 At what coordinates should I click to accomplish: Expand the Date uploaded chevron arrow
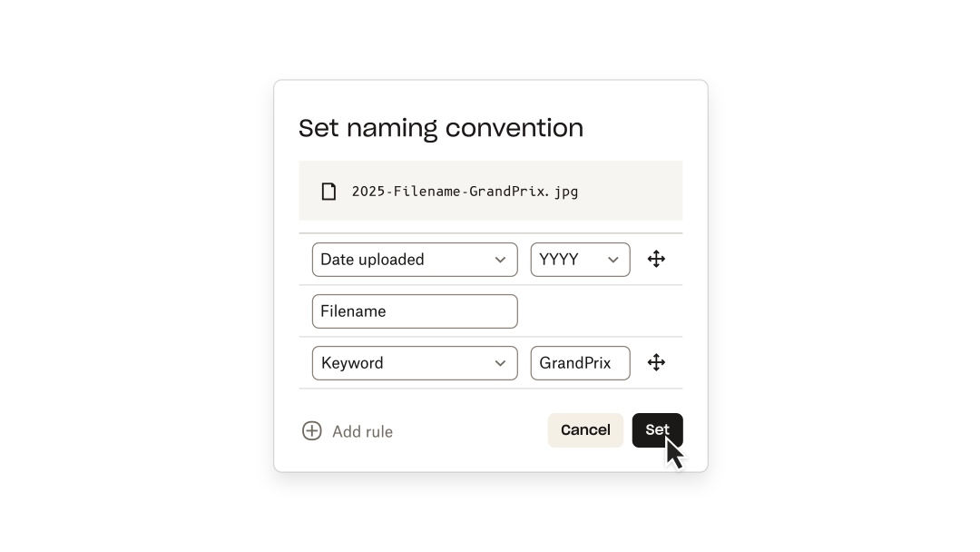pos(500,260)
